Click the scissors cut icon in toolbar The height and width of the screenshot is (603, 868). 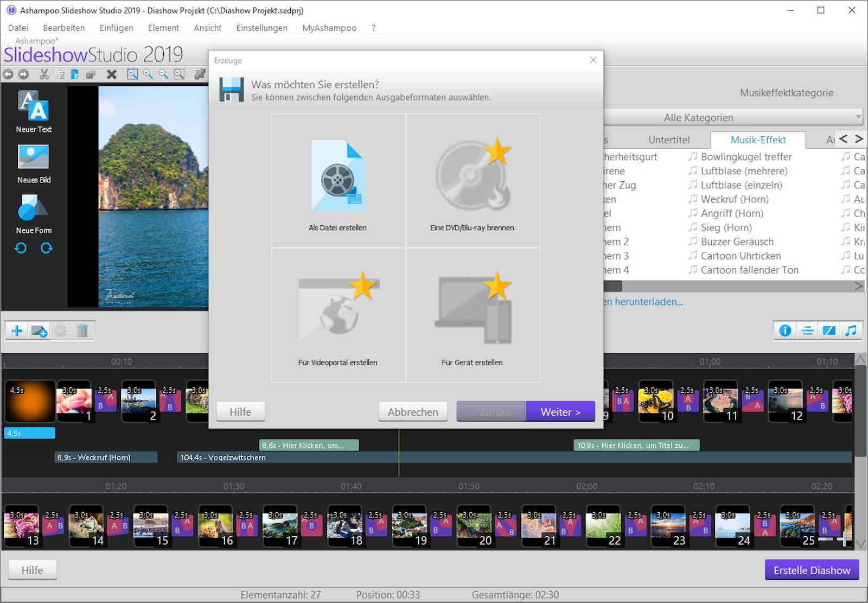click(x=44, y=74)
